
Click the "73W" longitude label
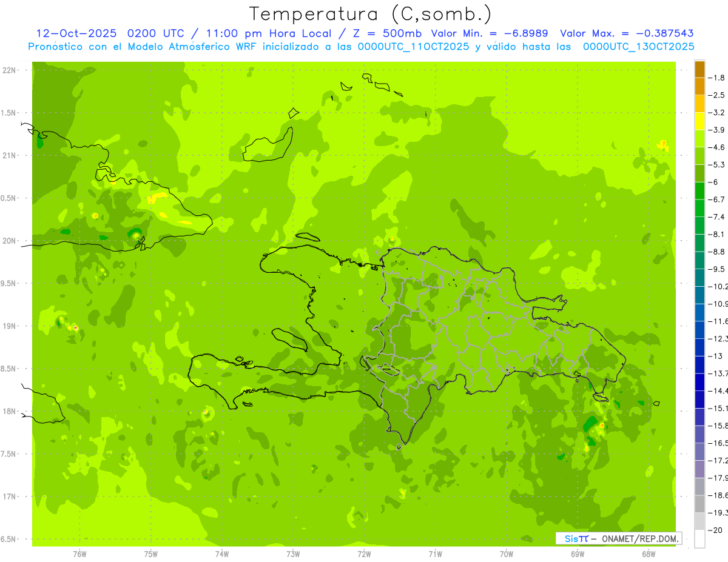tap(293, 554)
